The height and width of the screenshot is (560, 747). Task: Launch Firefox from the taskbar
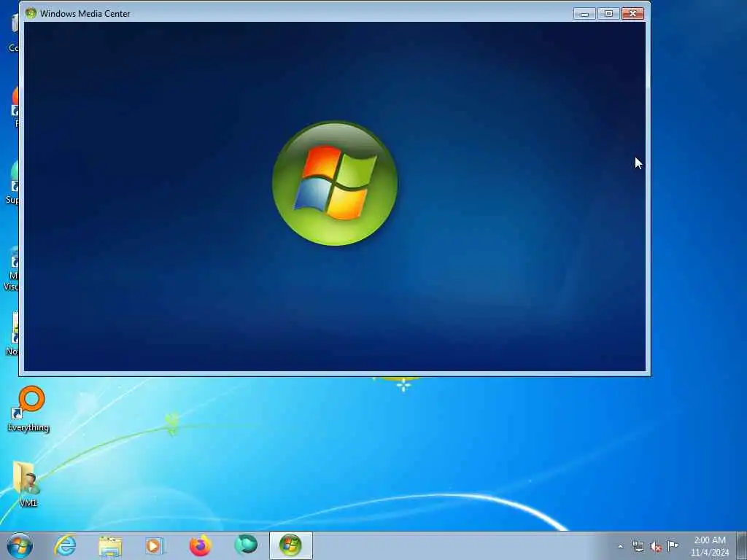pyautogui.click(x=200, y=545)
